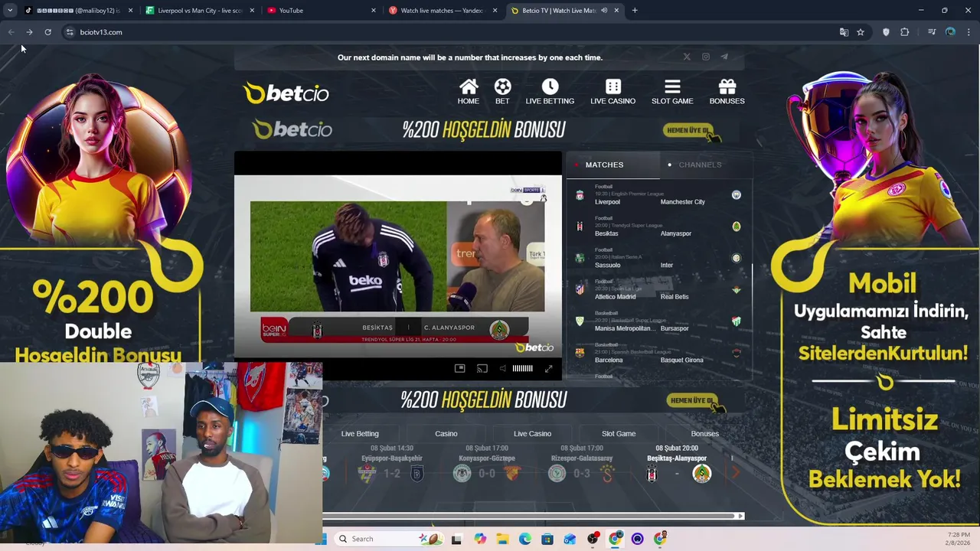Mute audio on Betcio TV tab

coord(604,11)
